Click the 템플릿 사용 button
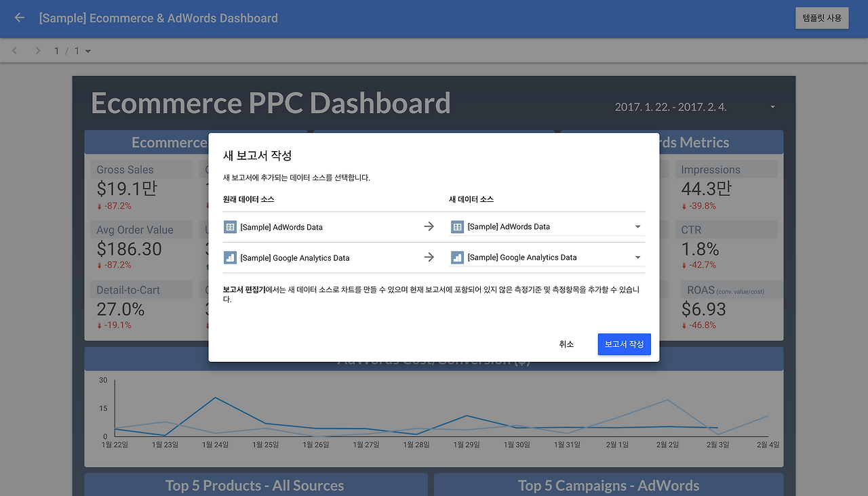Image resolution: width=868 pixels, height=496 pixels. pos(822,18)
